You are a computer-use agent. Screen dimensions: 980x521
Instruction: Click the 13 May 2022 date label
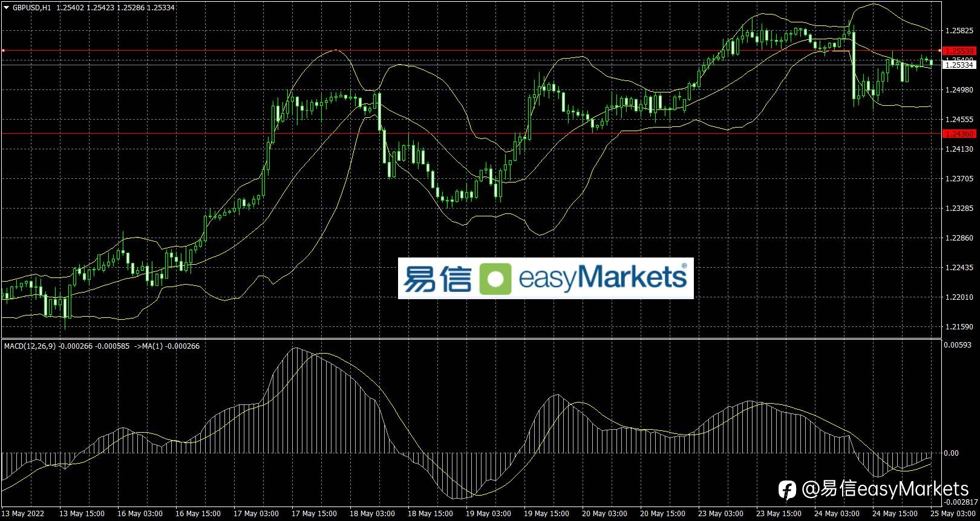point(24,514)
